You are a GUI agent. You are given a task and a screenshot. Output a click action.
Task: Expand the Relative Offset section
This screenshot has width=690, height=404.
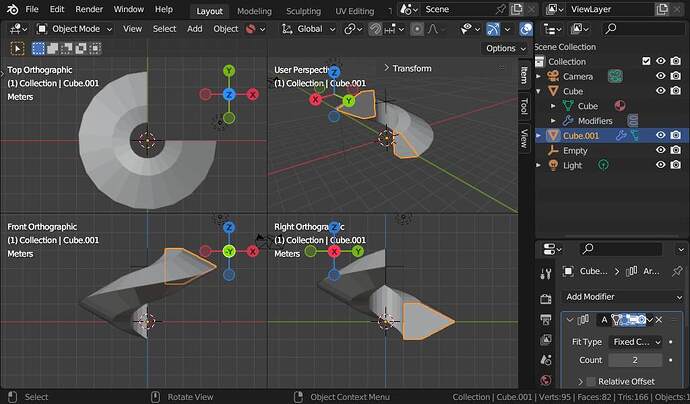click(x=580, y=382)
